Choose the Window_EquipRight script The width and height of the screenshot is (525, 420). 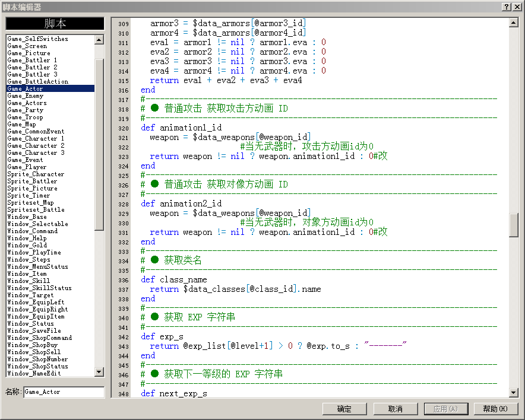click(50, 309)
